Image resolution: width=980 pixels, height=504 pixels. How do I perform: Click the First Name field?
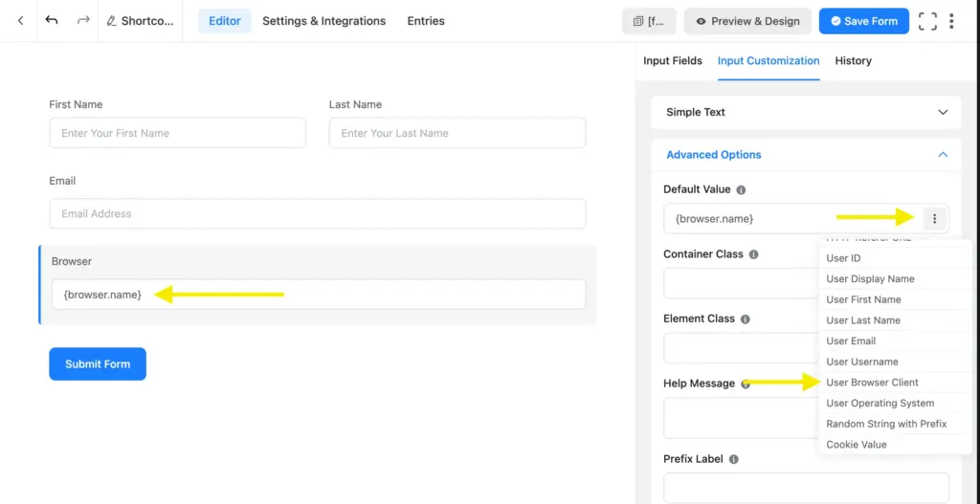(x=177, y=133)
